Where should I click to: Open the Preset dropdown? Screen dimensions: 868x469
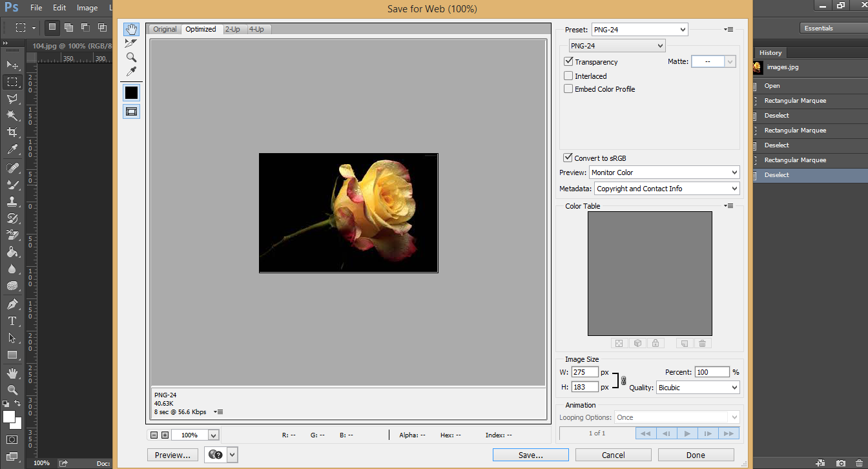(639, 30)
